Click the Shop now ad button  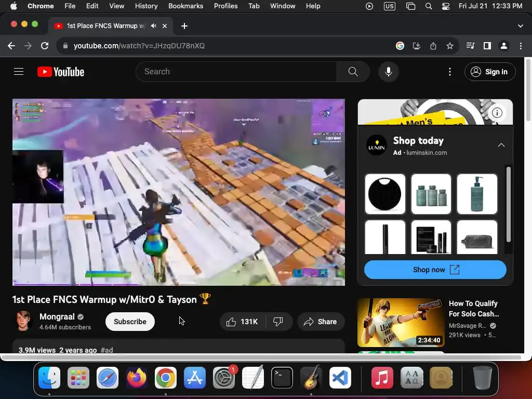click(435, 270)
